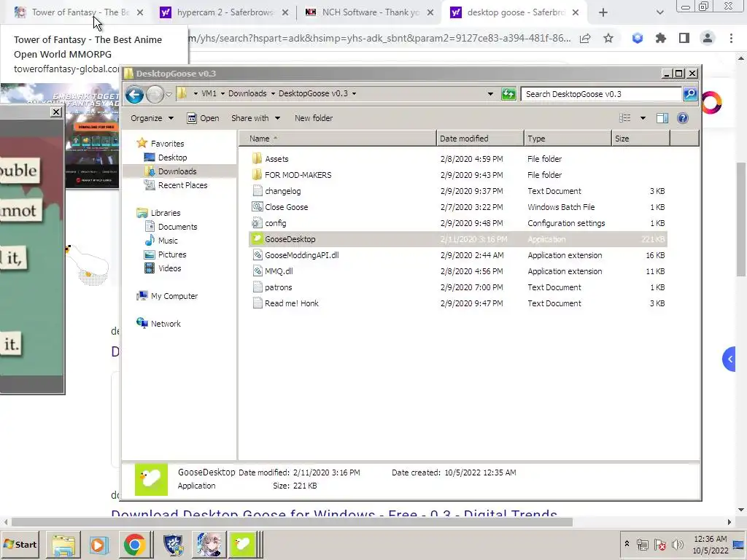Screen dimensions: 747x560
Task: Open Videos library
Action: 163,268
